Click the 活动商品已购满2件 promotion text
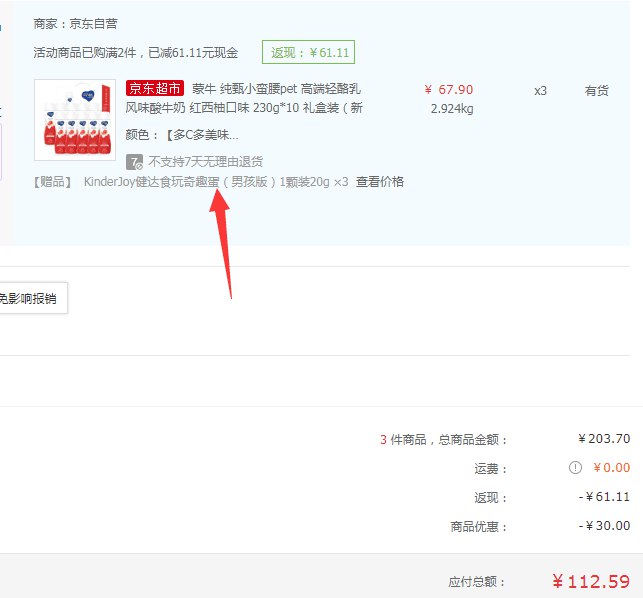This screenshot has width=643, height=598. point(136,52)
